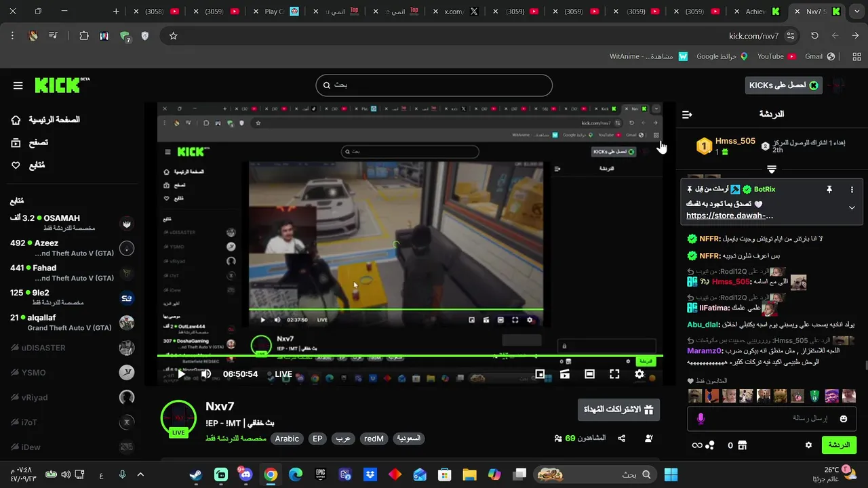This screenshot has height=488, width=868.
Task: Open pinned BotRix message options
Action: (x=852, y=190)
